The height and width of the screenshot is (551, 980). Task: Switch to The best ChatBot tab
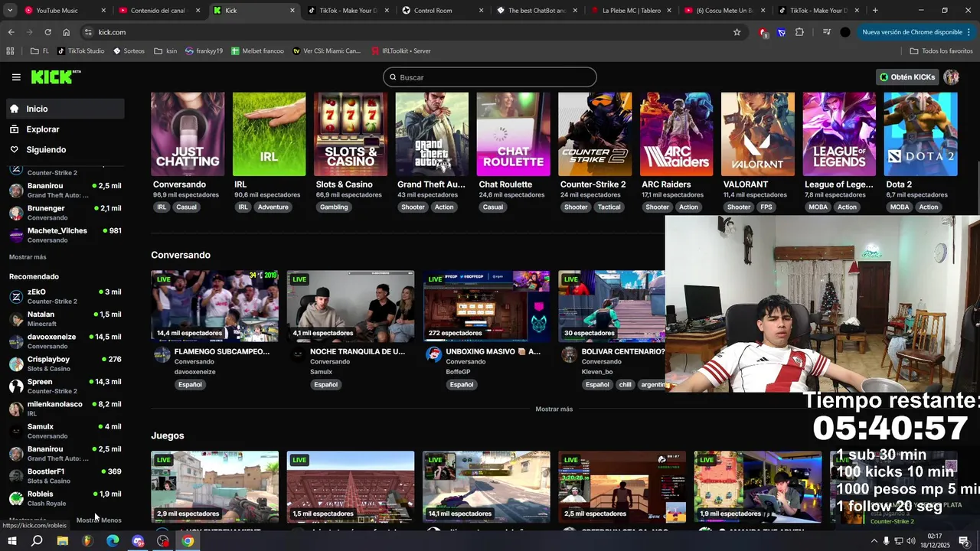(537, 11)
